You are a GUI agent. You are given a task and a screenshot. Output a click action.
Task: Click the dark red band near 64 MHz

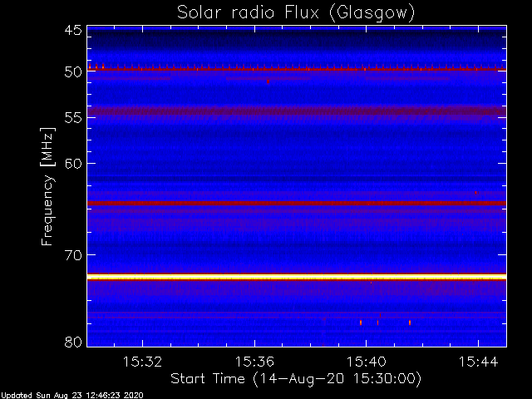point(297,203)
